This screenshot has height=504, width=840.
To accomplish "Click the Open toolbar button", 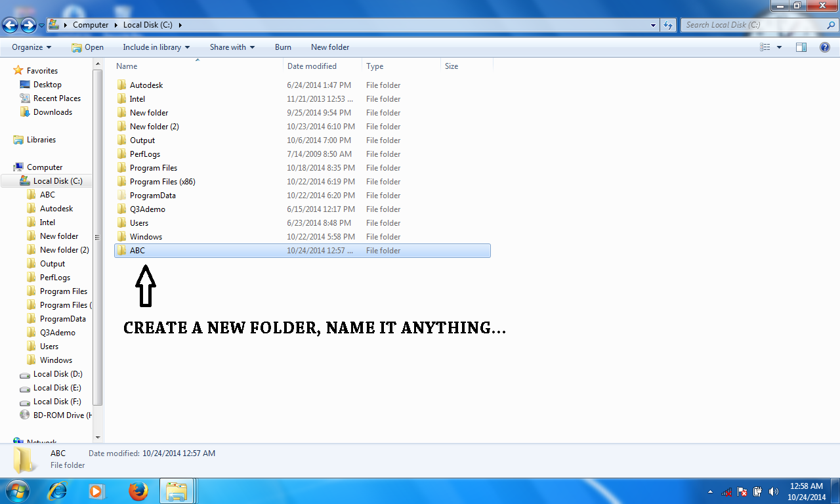I will click(87, 47).
